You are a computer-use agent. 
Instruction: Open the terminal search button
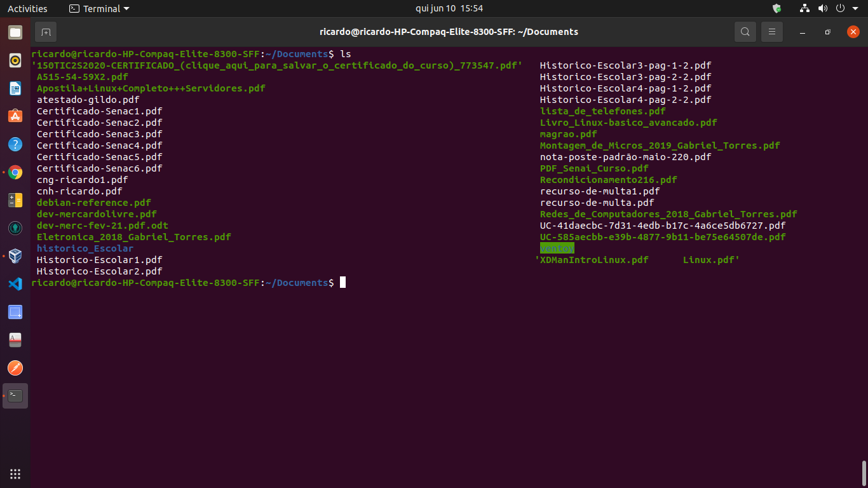click(x=745, y=32)
